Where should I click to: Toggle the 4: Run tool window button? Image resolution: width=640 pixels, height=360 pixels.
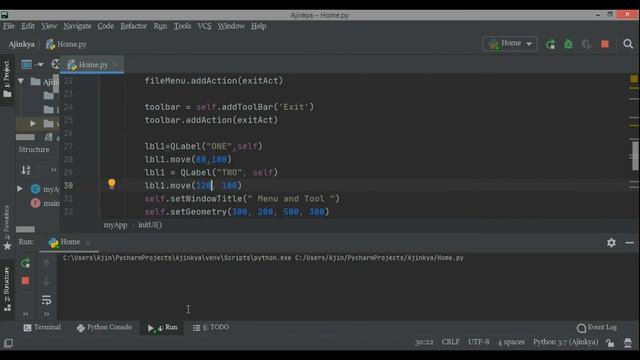click(162, 327)
